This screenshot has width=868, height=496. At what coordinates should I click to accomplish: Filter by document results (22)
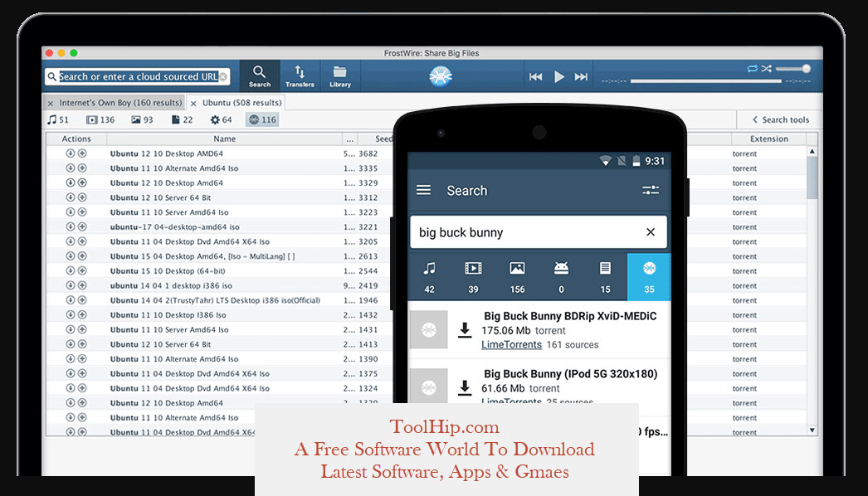pos(182,119)
